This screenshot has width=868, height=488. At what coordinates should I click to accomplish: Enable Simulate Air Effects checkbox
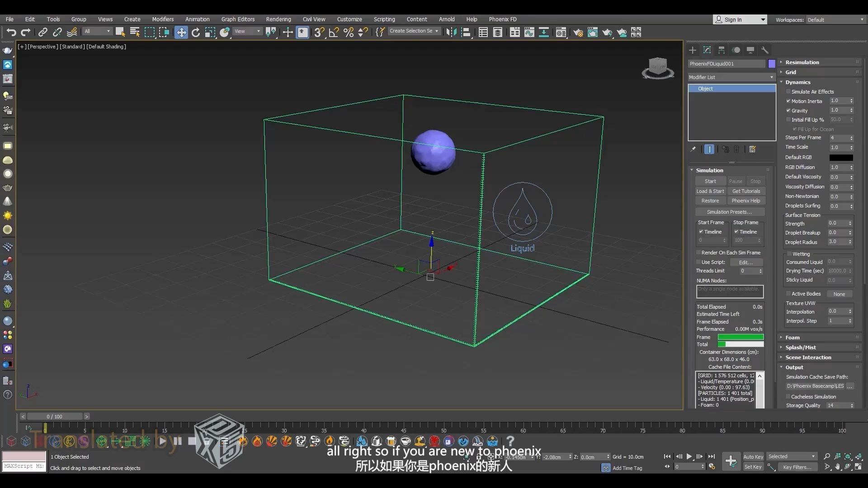788,92
